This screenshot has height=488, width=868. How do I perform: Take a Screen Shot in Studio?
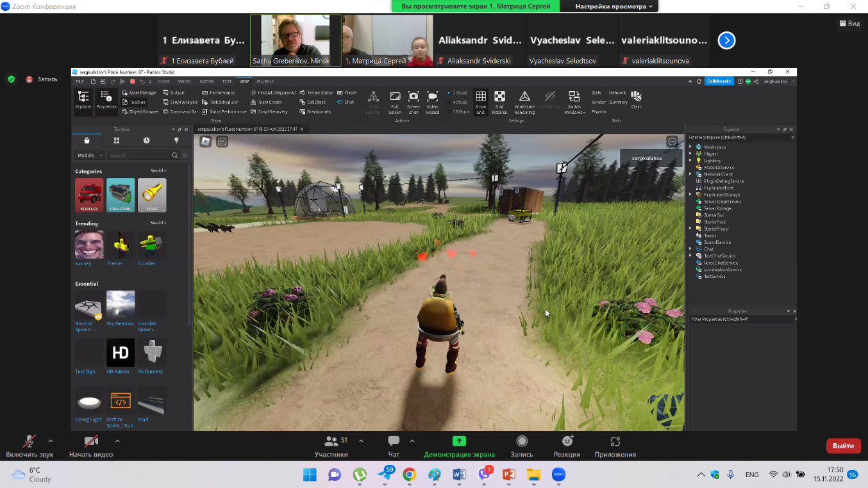click(x=413, y=102)
